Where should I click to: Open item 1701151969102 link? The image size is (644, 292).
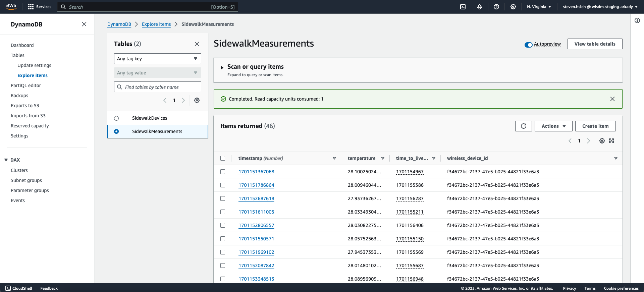[x=256, y=252]
